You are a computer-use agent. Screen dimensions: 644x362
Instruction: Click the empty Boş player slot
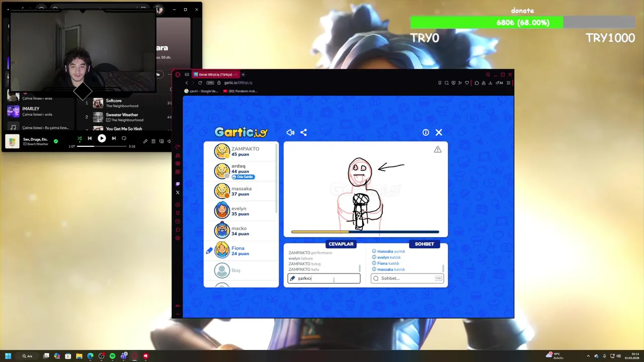coord(240,270)
